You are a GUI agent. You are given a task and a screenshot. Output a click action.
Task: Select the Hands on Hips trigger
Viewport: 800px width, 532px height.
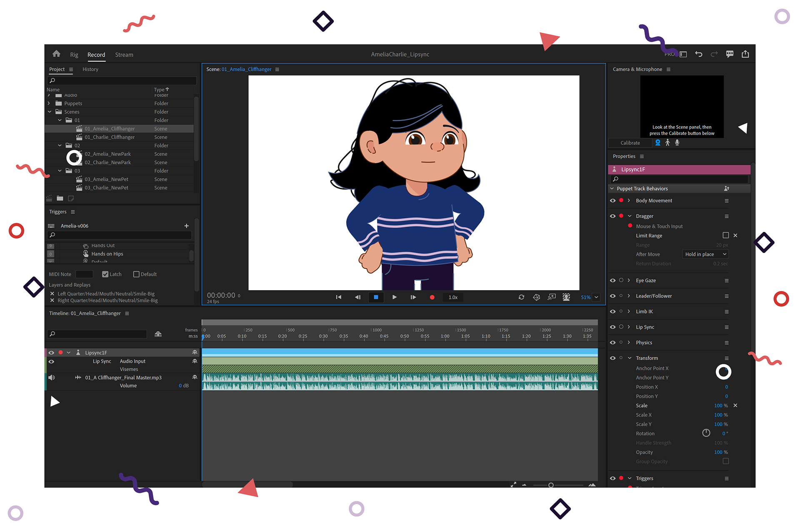[107, 254]
